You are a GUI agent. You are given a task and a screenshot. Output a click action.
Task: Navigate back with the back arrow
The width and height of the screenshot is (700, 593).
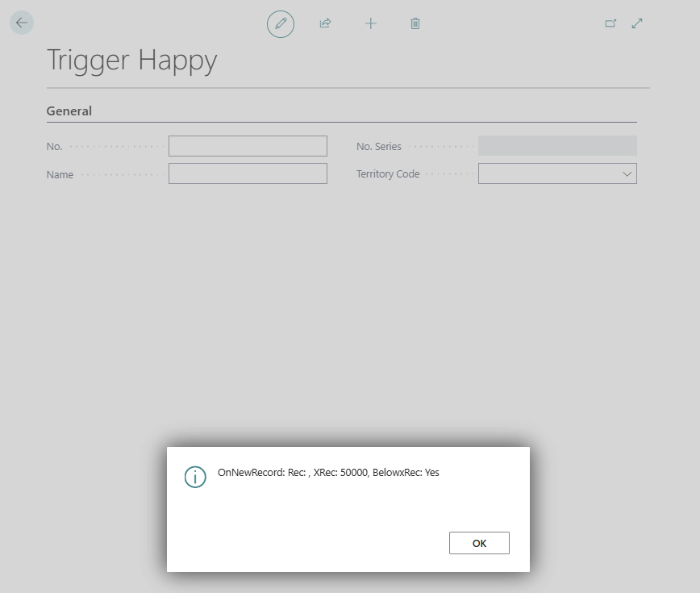pyautogui.click(x=21, y=22)
